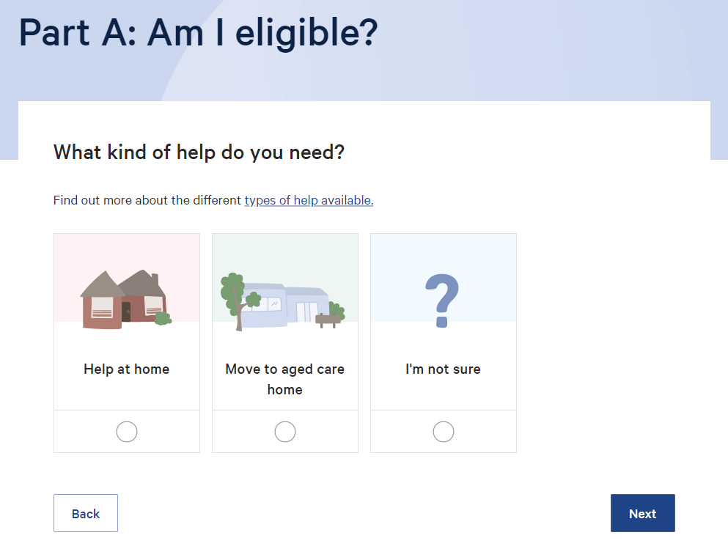Go back with the Back button
The height and width of the screenshot is (560, 728).
pos(86,513)
